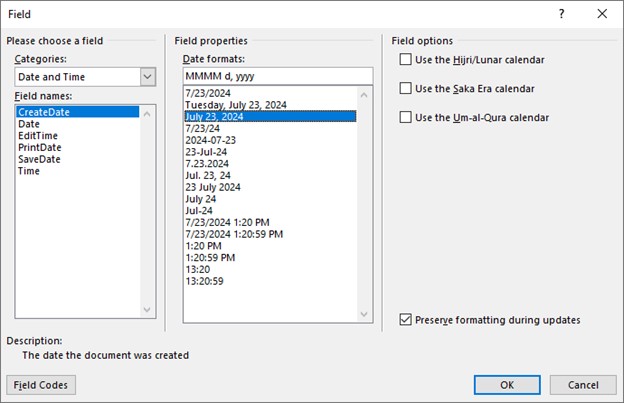624x403 pixels.
Task: Choose format Tuesday, July 23, 2024
Action: 270,105
